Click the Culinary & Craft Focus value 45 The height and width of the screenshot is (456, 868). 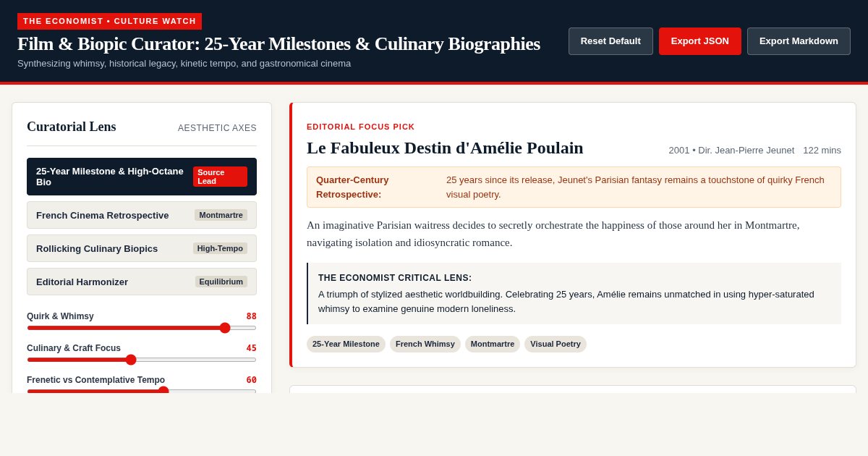251,348
